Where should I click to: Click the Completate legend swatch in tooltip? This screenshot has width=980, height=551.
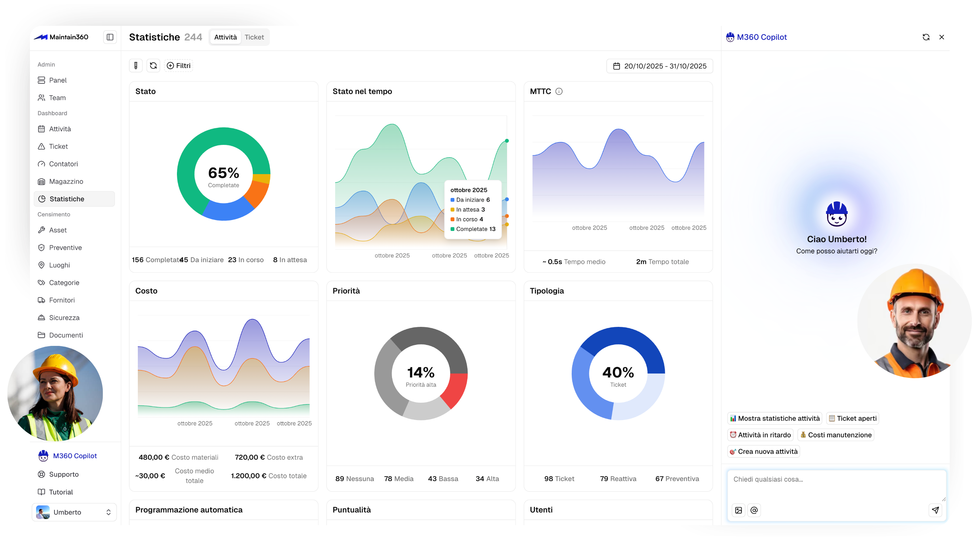click(452, 229)
